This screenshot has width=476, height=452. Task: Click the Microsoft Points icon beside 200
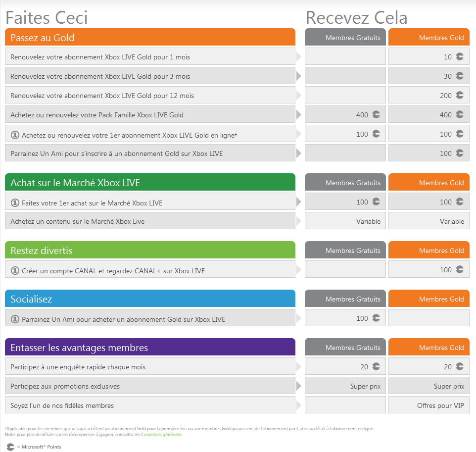pyautogui.click(x=460, y=95)
